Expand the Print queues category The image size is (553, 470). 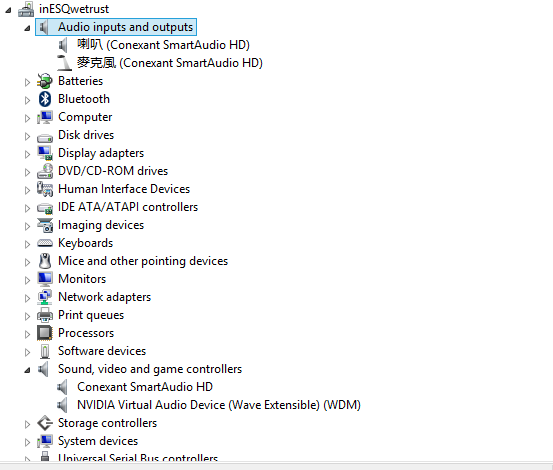(x=27, y=316)
